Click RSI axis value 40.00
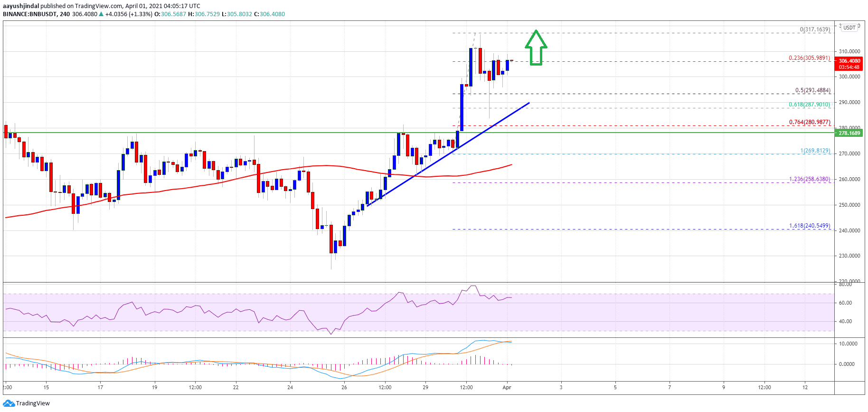Viewport: 868px width, 412px height. tap(845, 321)
